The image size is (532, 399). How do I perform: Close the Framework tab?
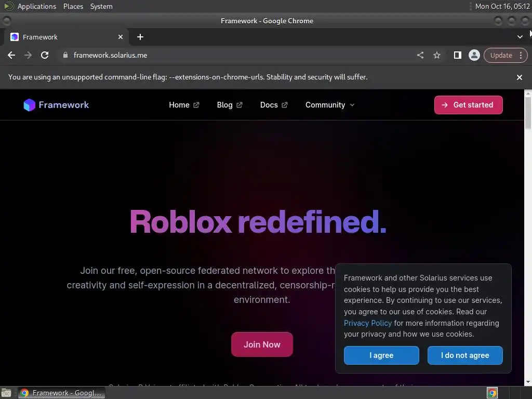click(x=121, y=37)
